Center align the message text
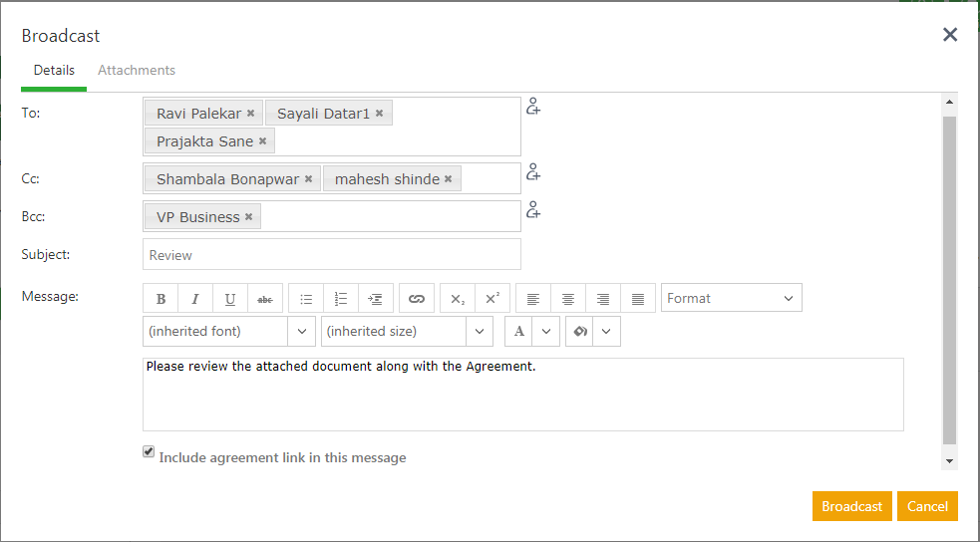This screenshot has height=542, width=980. pyautogui.click(x=568, y=299)
